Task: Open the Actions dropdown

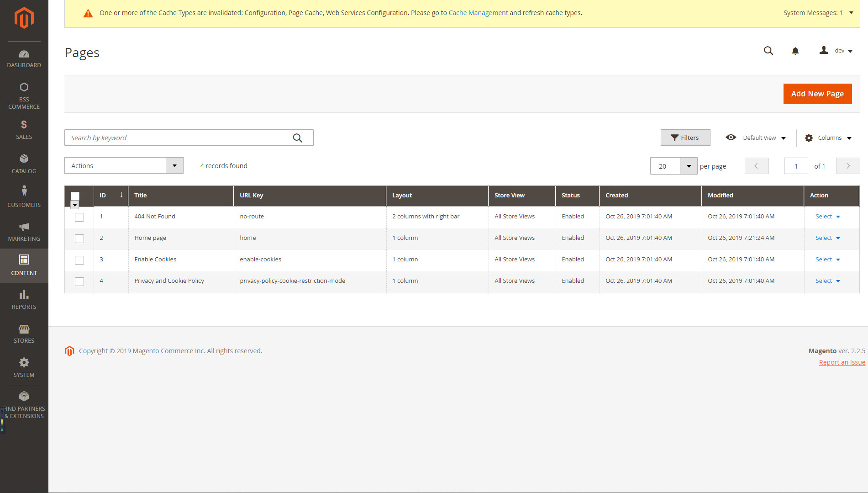Action: click(x=124, y=165)
